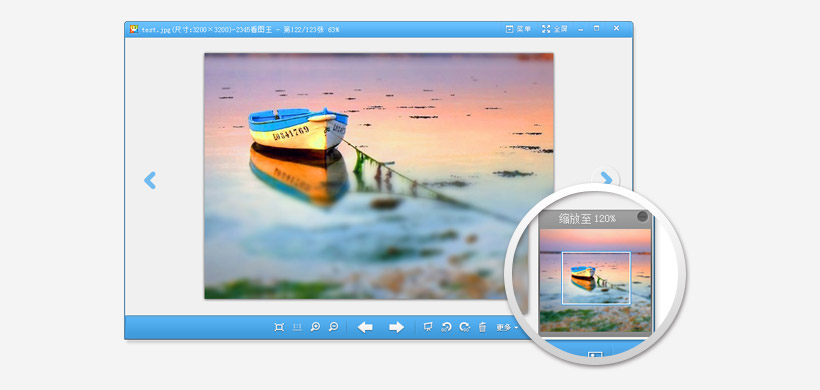The image size is (820, 390).
Task: Expand the 更多 (More) dropdown
Action: [507, 328]
